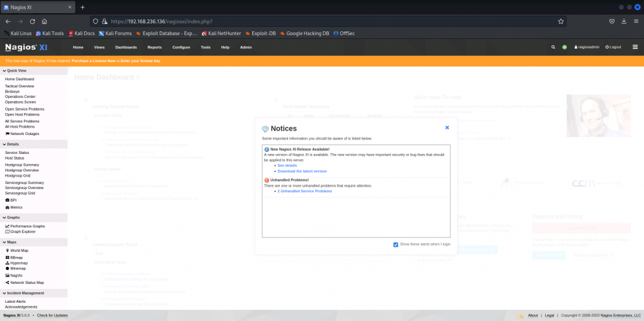Open the Firefox downloads icon
The height and width of the screenshot is (321, 644).
[x=624, y=21]
